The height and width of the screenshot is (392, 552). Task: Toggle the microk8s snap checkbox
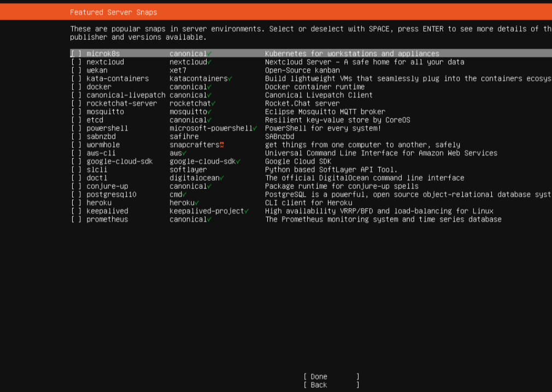(x=76, y=54)
